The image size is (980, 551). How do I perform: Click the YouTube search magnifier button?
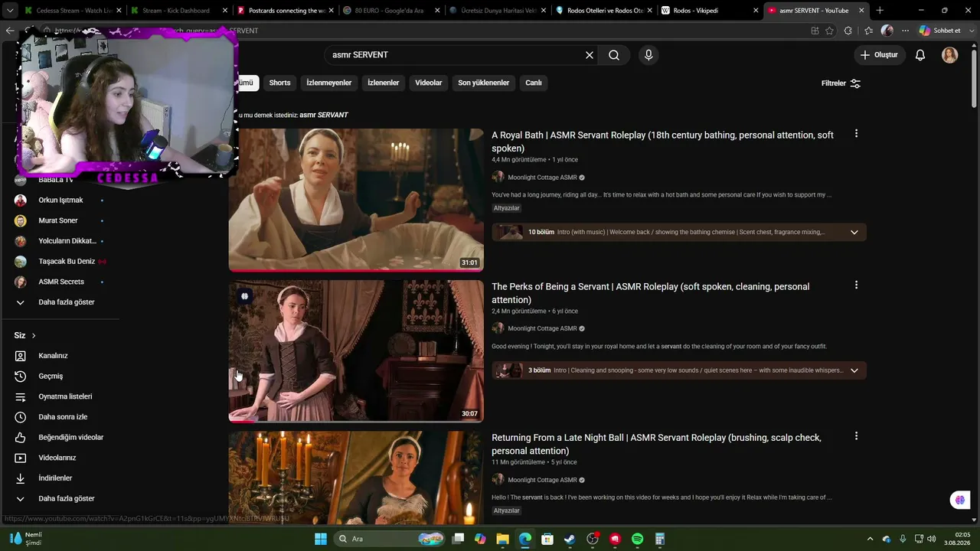(x=614, y=55)
